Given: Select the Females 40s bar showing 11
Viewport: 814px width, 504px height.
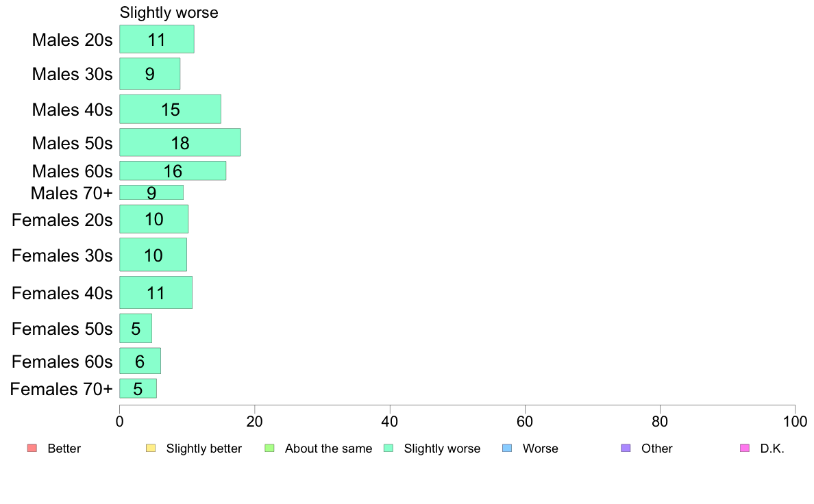Looking at the screenshot, I should 156,292.
